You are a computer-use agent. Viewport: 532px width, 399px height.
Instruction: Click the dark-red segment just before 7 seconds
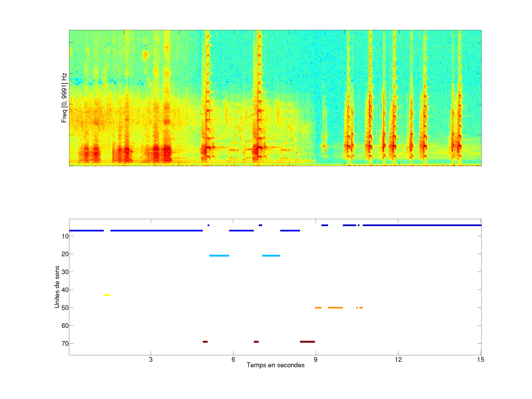pyautogui.click(x=256, y=342)
